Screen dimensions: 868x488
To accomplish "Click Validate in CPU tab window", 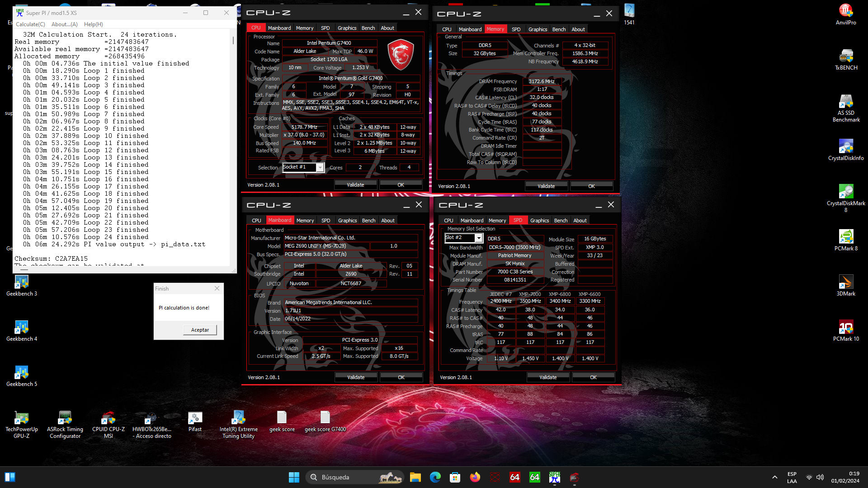I will coord(355,185).
